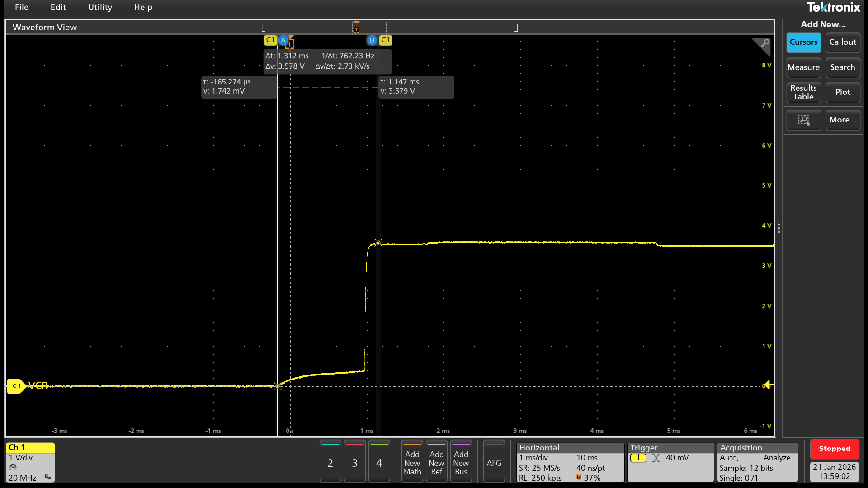Click the trigger position 37% icon
Screen dimensions: 868x488
click(579, 478)
